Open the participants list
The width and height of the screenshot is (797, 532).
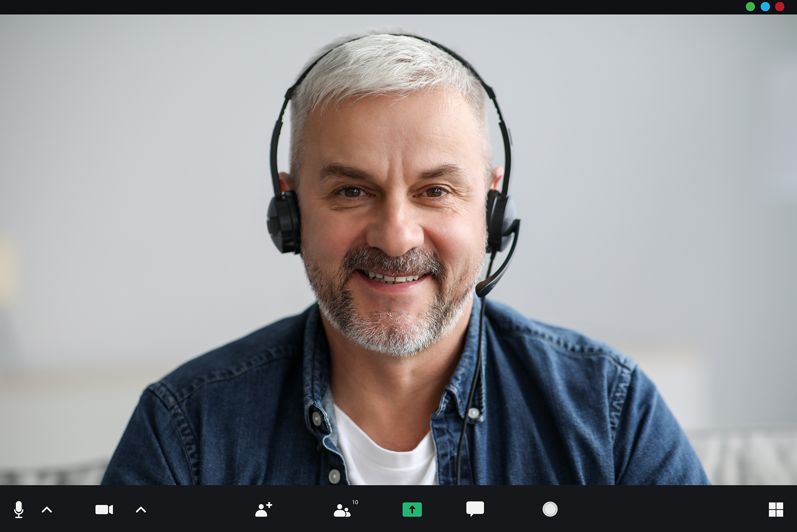point(342,510)
